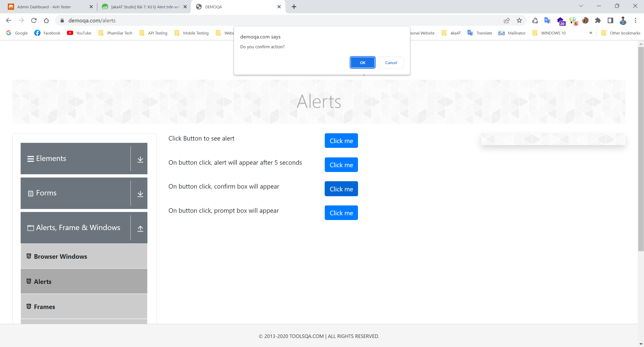This screenshot has height=347, width=644.
Task: Open the recycle-arrows extension icon
Action: 535,21
